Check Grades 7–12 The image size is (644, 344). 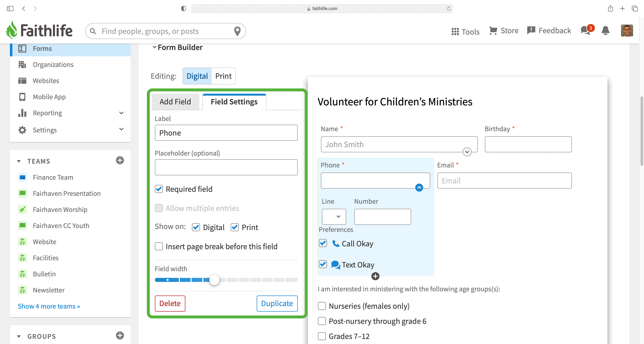322,336
